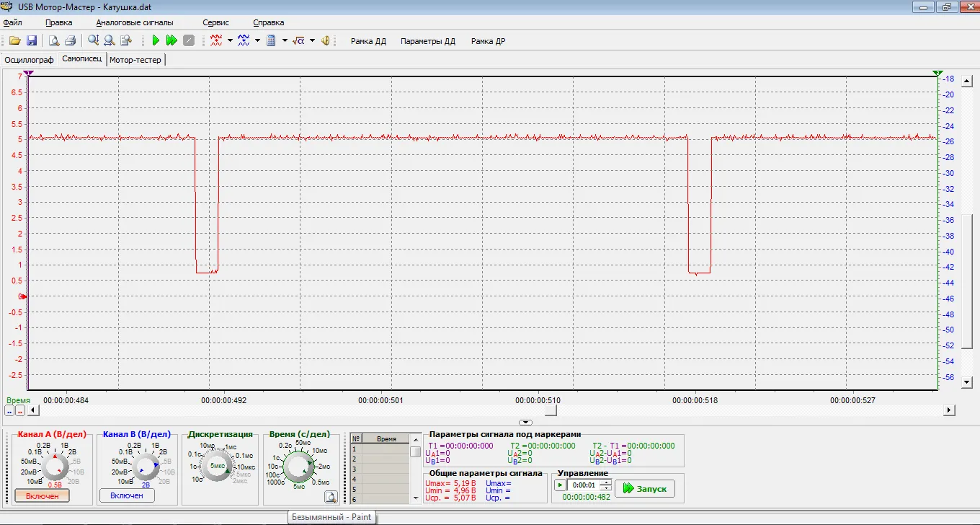Click the Канал B voltage knob
The width and height of the screenshot is (980, 525).
(x=146, y=467)
